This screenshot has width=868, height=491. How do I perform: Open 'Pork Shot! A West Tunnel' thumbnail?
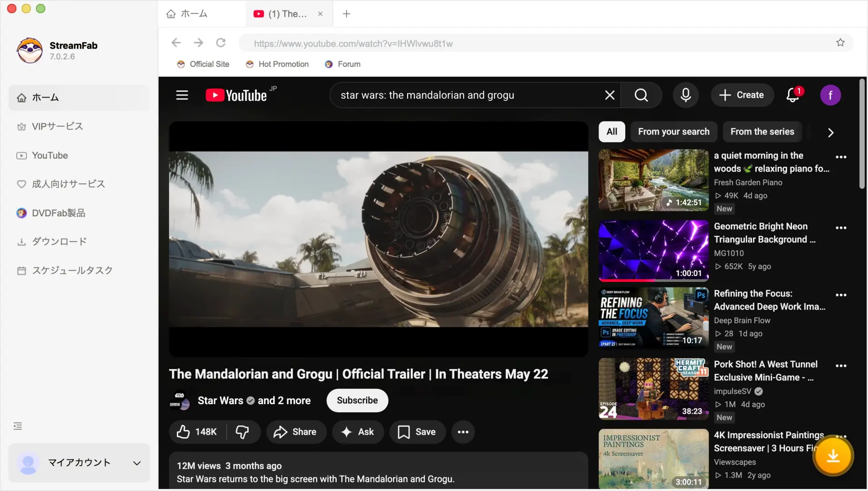click(653, 389)
